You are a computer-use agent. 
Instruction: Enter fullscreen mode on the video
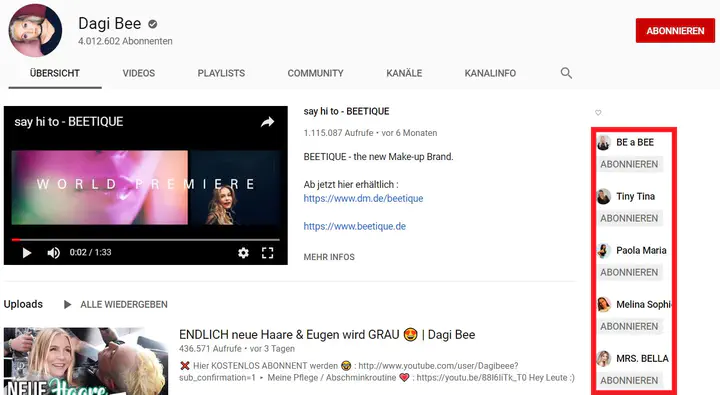point(267,253)
